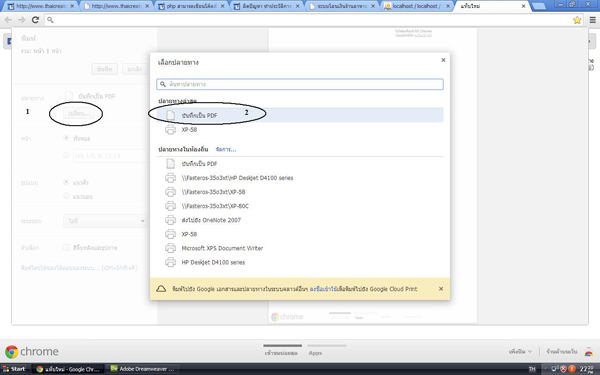Viewport: 600px width, 375px height.
Task: Click the page range text field
Action: [110, 156]
